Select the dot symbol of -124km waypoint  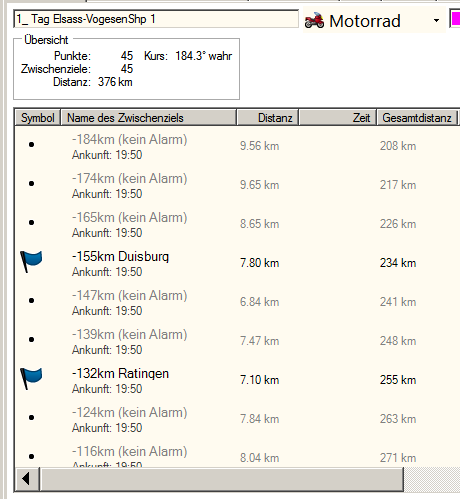[31, 417]
